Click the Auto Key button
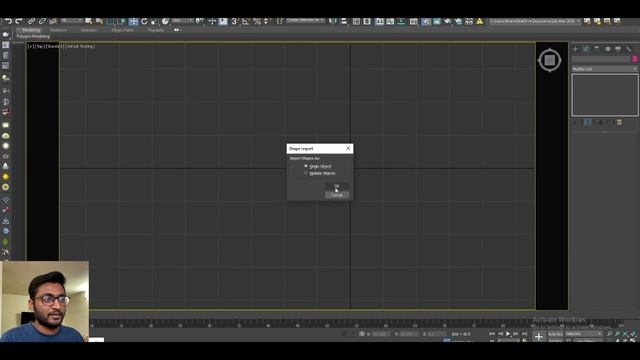640x360 pixels. coord(555,334)
